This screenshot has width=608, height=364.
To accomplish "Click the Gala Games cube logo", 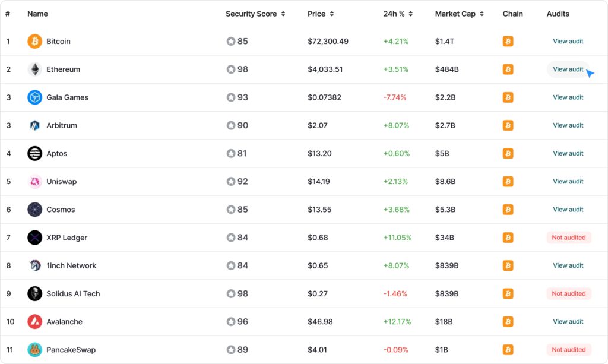I will (35, 97).
